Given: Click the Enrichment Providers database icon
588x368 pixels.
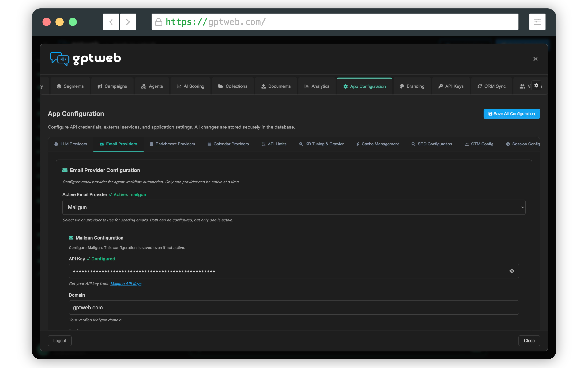Looking at the screenshot, I should 151,144.
